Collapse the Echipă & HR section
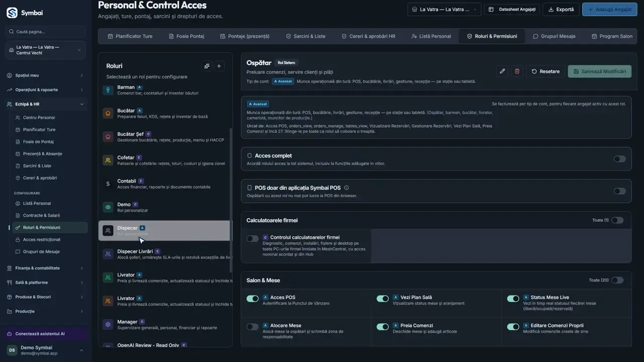Screen dimensions: 644x362 click(x=46, y=104)
